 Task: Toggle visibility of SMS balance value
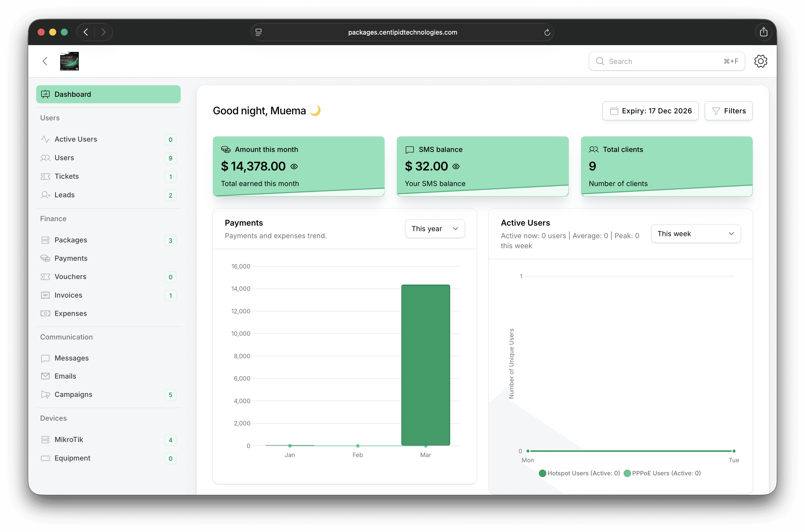tap(456, 166)
